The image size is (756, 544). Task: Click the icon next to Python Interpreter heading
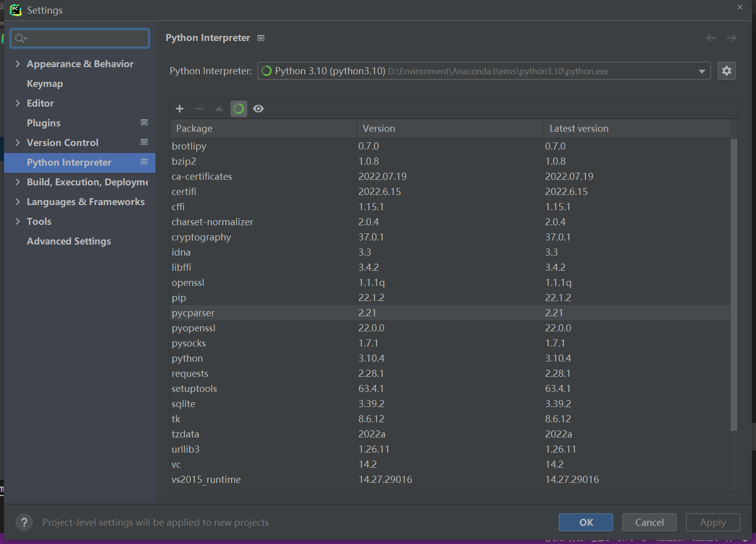261,38
